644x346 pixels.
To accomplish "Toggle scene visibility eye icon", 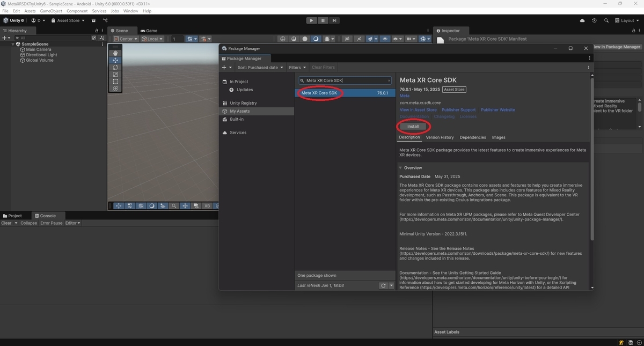I will click(x=385, y=39).
